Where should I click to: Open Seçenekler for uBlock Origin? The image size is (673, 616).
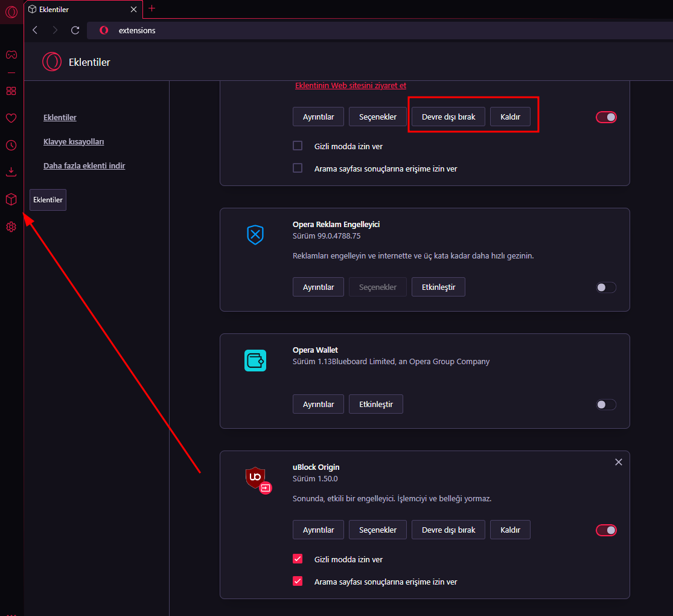pyautogui.click(x=377, y=530)
